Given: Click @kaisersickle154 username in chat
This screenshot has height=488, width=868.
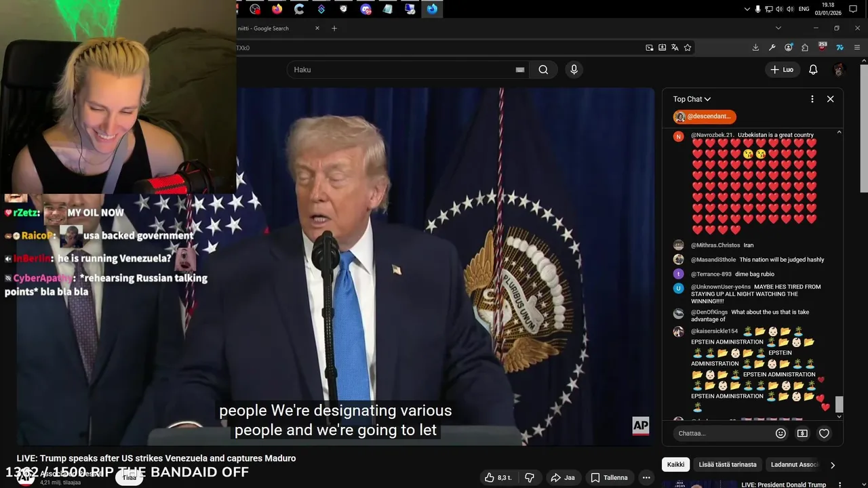Looking at the screenshot, I should click(714, 331).
